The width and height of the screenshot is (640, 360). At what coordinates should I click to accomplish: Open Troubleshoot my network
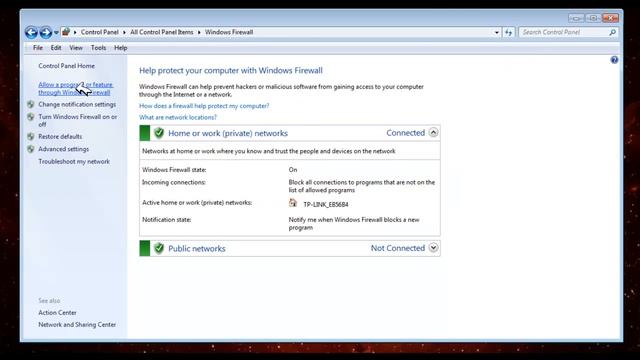click(74, 162)
